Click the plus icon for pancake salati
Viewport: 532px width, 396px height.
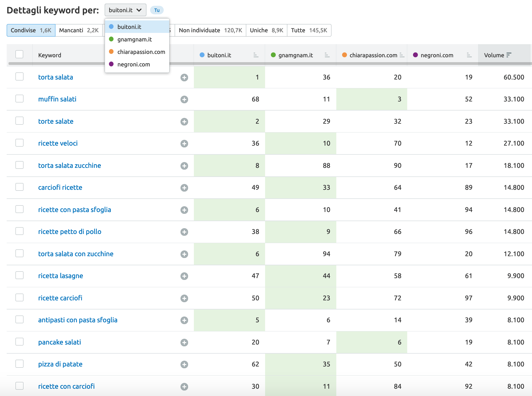[x=184, y=343]
